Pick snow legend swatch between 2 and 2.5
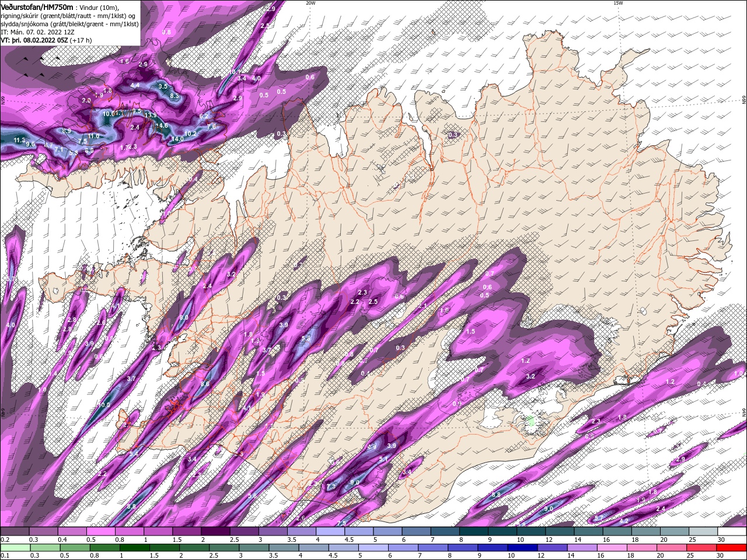The width and height of the screenshot is (747, 560). 215,531
